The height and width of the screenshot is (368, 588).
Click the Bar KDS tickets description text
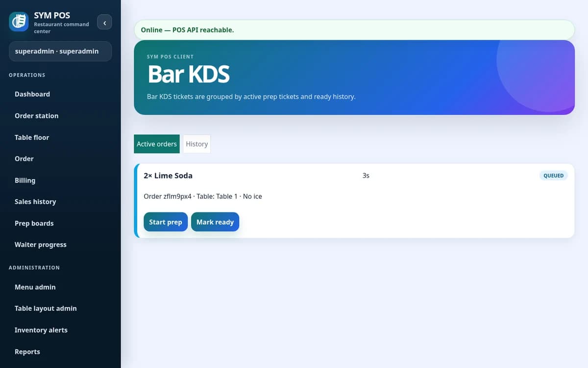(251, 97)
